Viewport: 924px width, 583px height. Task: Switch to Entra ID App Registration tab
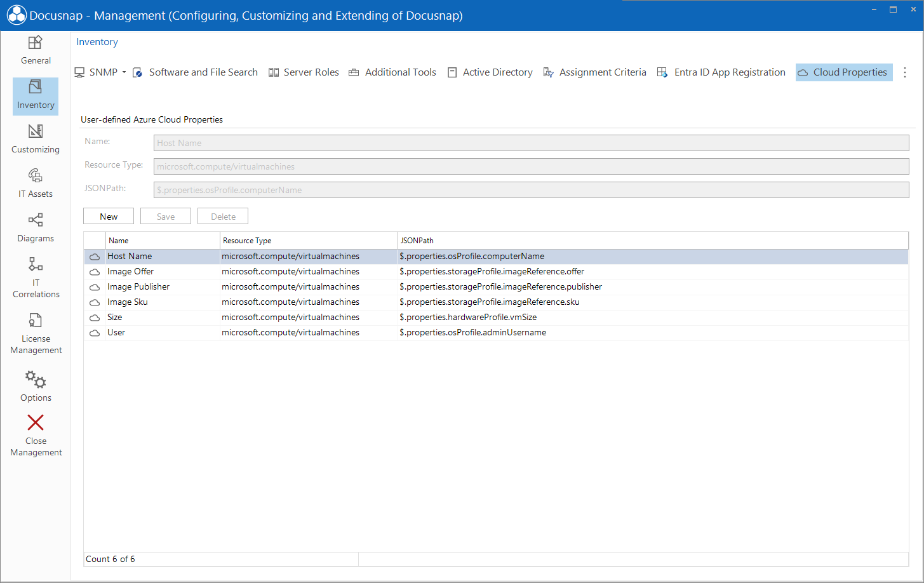coord(730,72)
